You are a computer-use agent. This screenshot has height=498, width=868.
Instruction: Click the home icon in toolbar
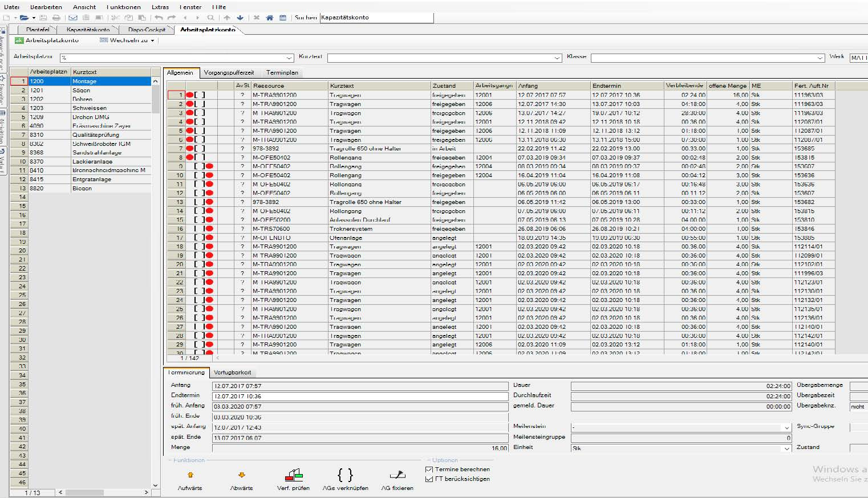(270, 18)
